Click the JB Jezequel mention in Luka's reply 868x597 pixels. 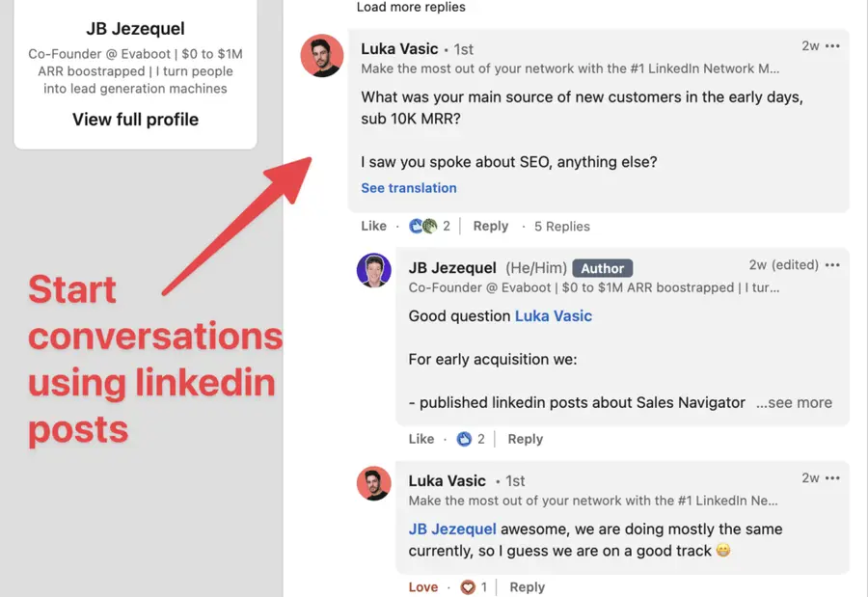coord(452,529)
